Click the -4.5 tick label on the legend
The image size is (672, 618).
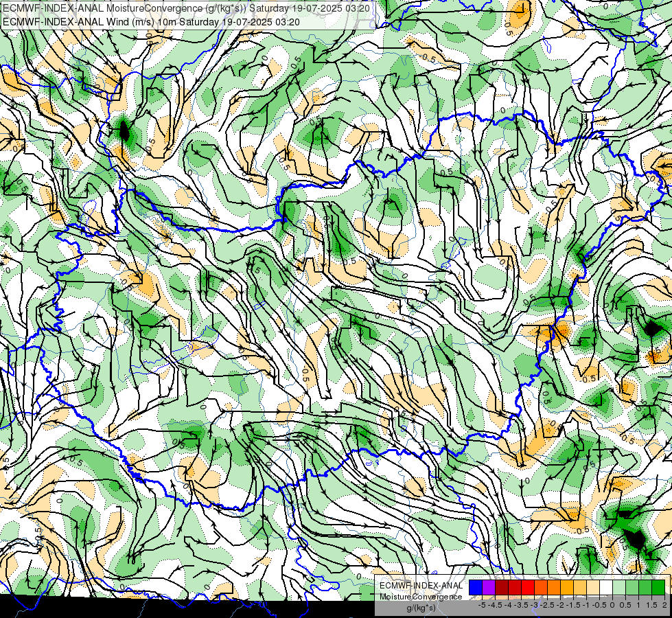pyautogui.click(x=495, y=605)
